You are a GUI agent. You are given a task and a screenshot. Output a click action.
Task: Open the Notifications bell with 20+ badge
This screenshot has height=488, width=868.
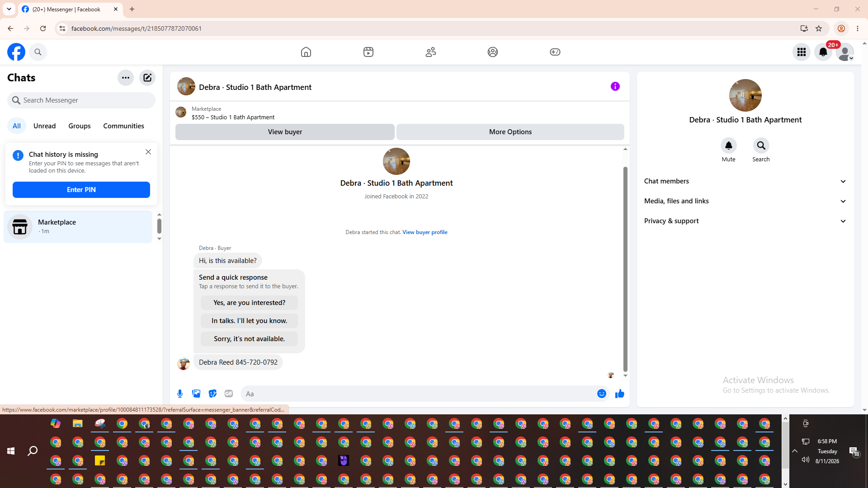pyautogui.click(x=823, y=52)
